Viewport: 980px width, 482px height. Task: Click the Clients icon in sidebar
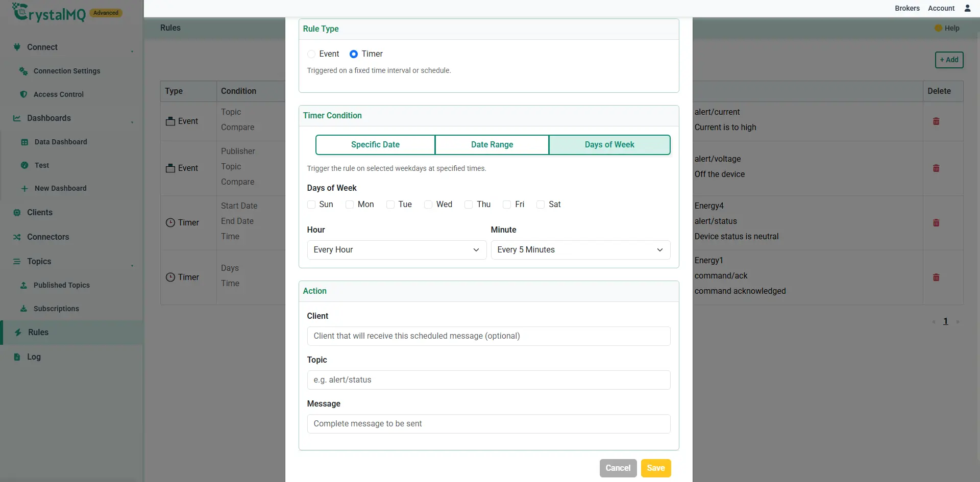tap(17, 213)
